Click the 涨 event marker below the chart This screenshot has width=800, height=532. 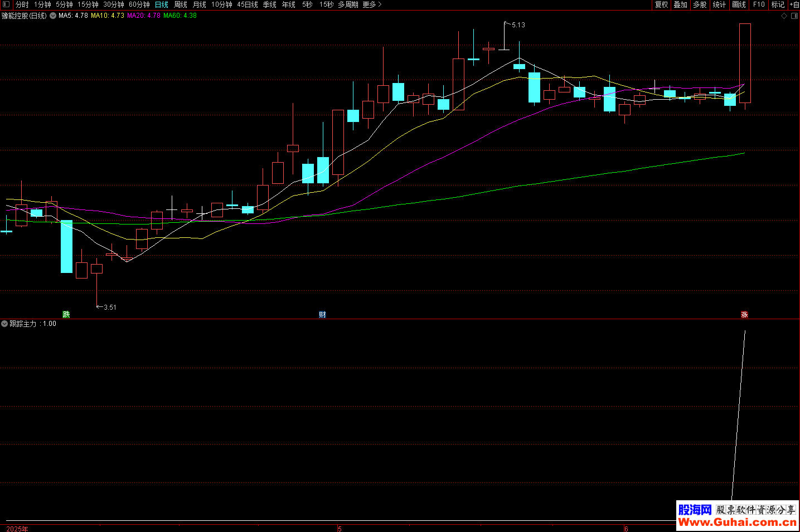744,314
